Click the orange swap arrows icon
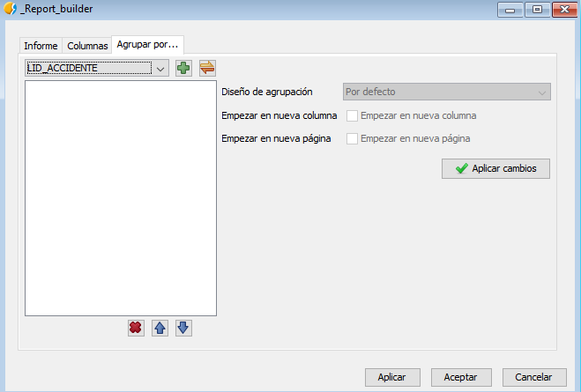 (x=207, y=68)
